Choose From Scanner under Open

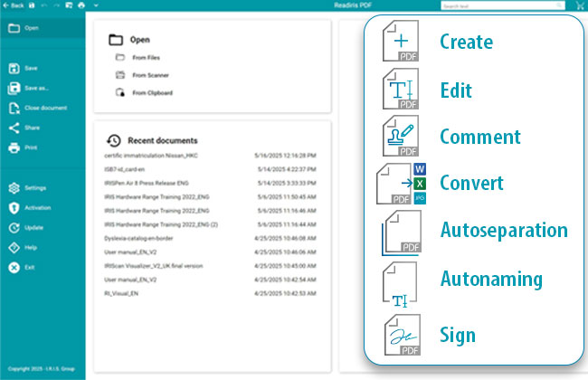click(x=143, y=75)
